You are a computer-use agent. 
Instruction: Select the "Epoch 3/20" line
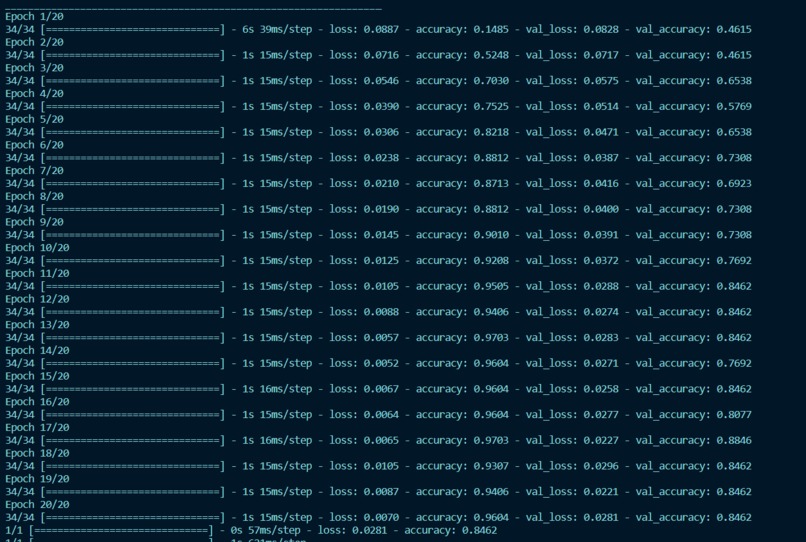pos(34,68)
